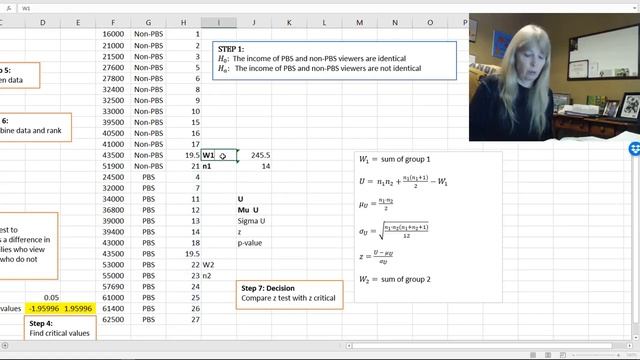Select the n1 label cell
Screen dimensions: 640x360
coord(219,166)
